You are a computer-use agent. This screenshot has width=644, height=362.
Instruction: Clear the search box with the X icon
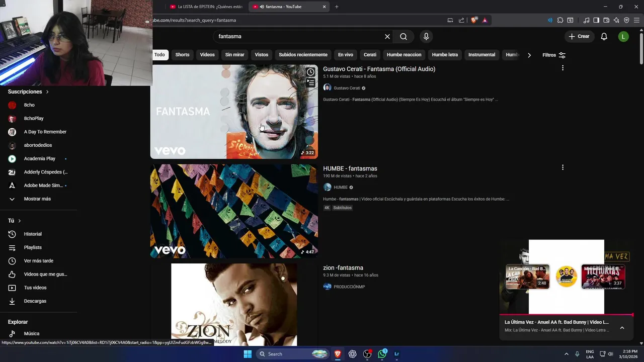[387, 37]
